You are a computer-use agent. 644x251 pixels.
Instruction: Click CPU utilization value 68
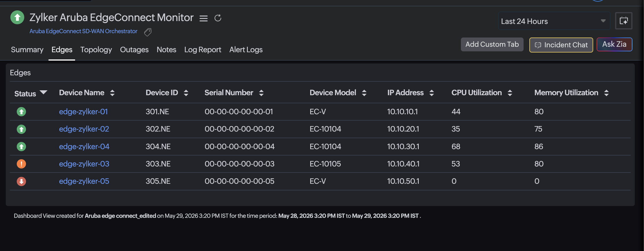[x=456, y=147]
